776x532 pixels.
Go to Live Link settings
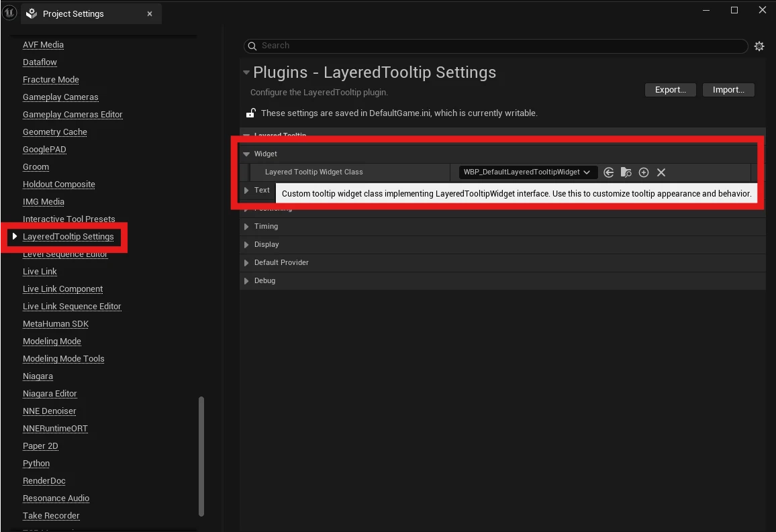pos(40,272)
